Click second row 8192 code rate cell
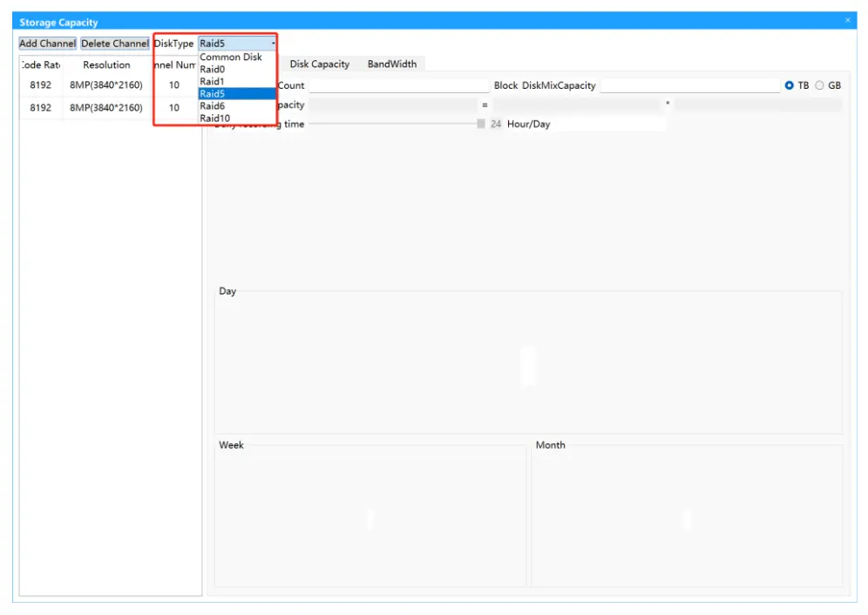The image size is (868, 615). 40,107
